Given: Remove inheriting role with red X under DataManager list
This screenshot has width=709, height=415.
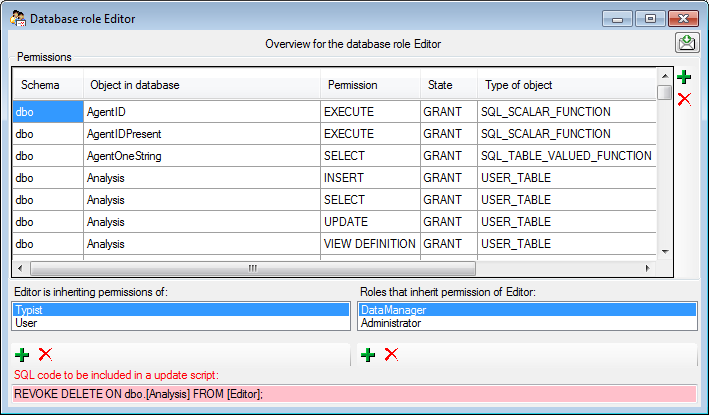Looking at the screenshot, I should pyautogui.click(x=391, y=355).
